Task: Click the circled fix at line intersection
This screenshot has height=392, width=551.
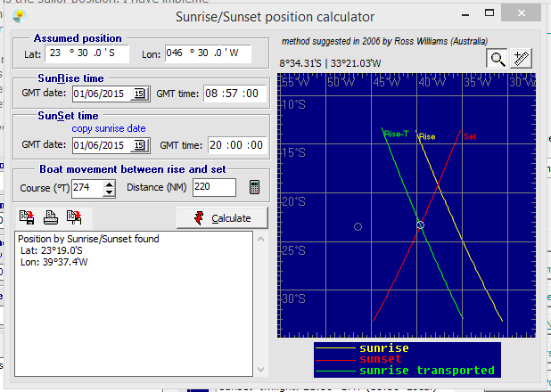Action: [x=420, y=225]
